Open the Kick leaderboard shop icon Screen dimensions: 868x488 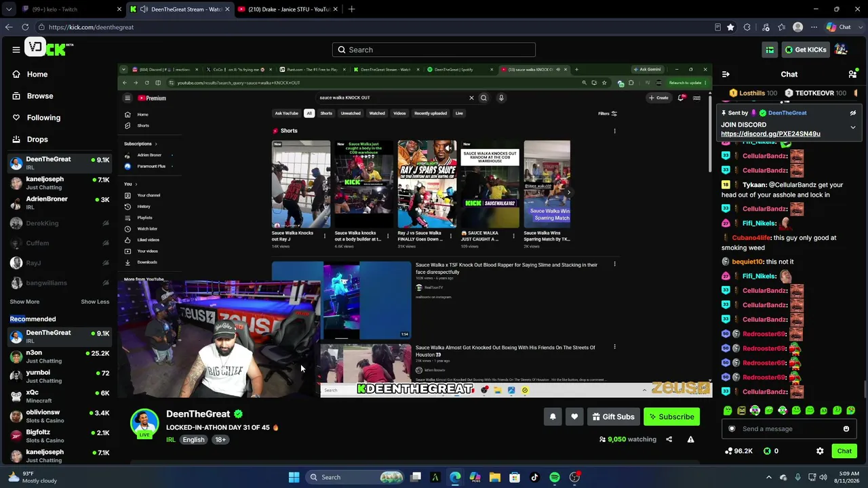click(x=770, y=49)
